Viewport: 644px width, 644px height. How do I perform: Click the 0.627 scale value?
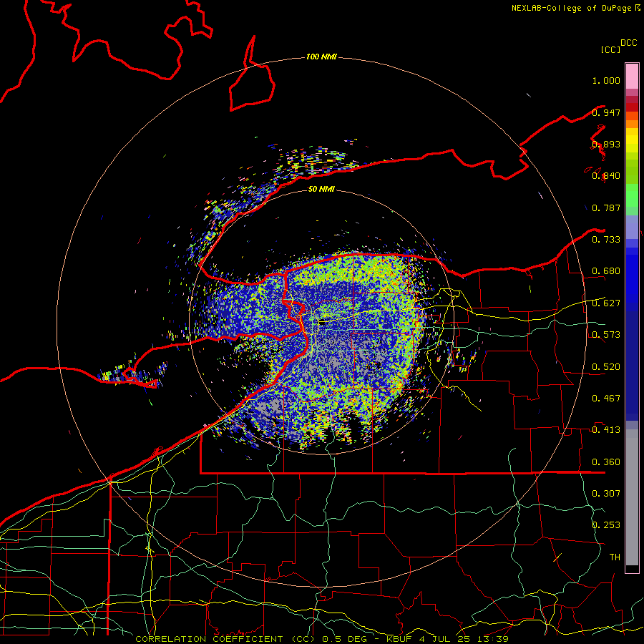[x=606, y=303]
